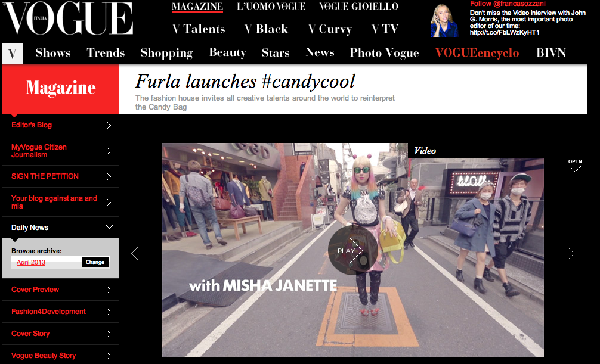This screenshot has width=600, height=364.
Task: Open V TV section
Action: (385, 29)
